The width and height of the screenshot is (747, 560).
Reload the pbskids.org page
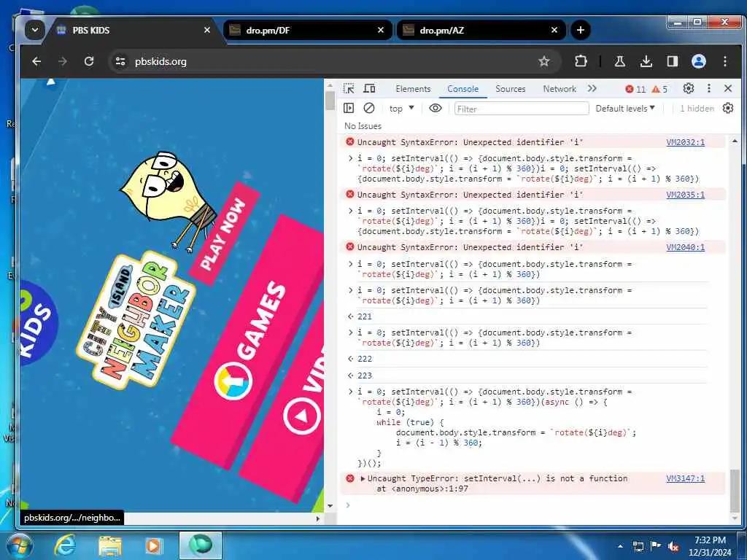coord(89,61)
